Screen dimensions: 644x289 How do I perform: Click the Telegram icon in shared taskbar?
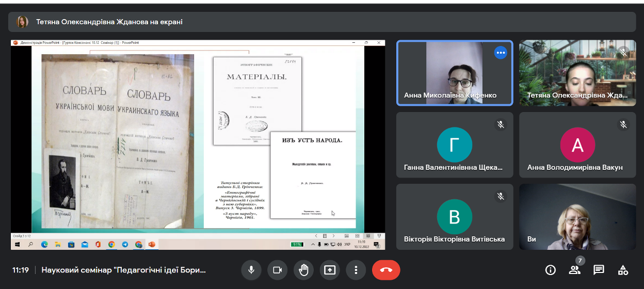coord(125,244)
